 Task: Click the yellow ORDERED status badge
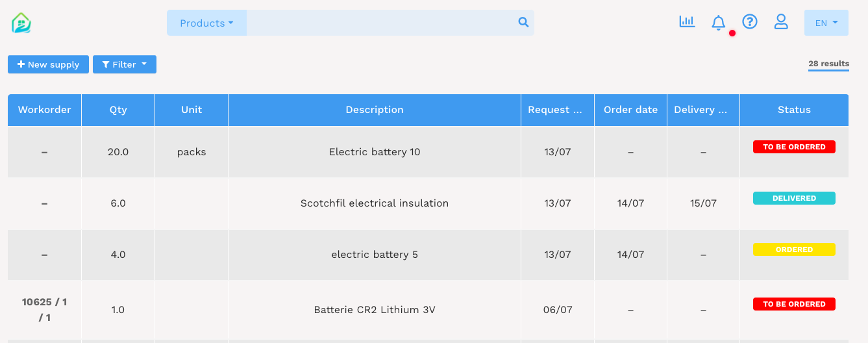pos(794,249)
